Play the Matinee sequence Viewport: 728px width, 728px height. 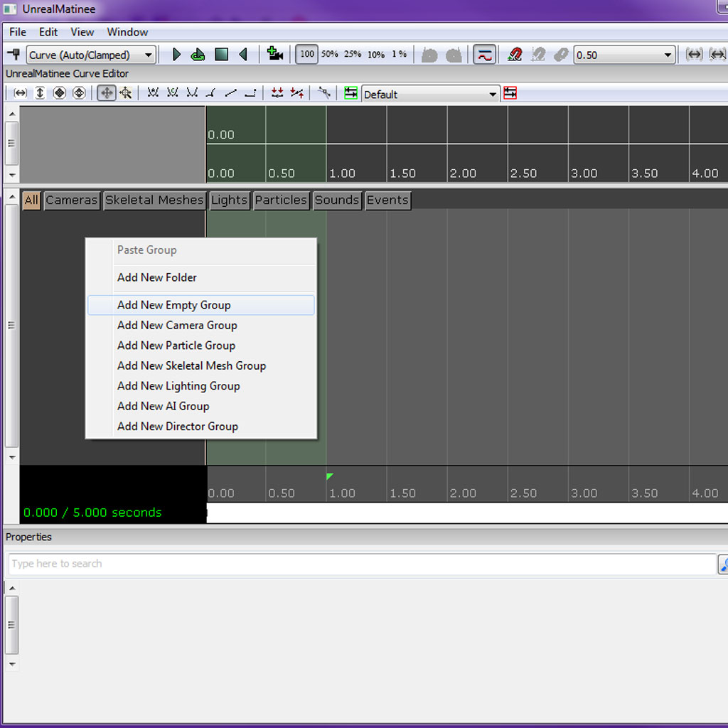click(x=176, y=54)
